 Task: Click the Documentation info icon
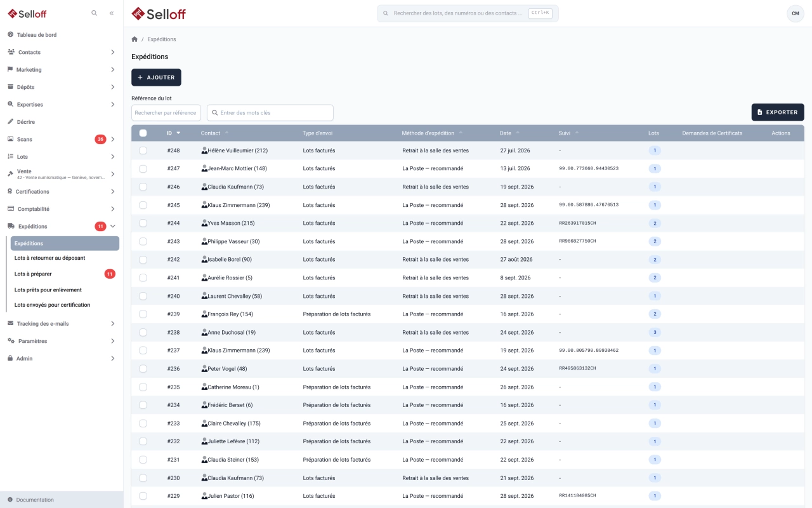tap(10, 500)
